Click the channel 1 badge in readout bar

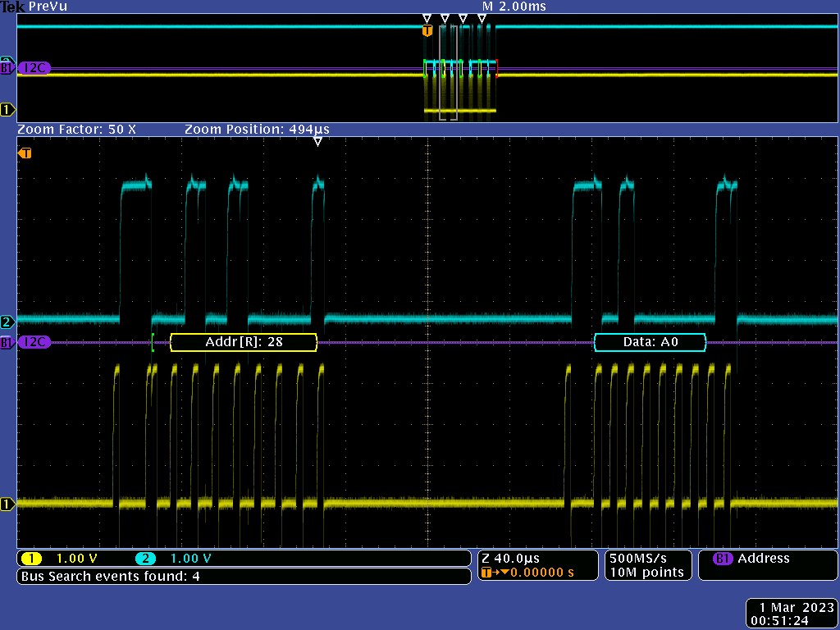pos(31,559)
